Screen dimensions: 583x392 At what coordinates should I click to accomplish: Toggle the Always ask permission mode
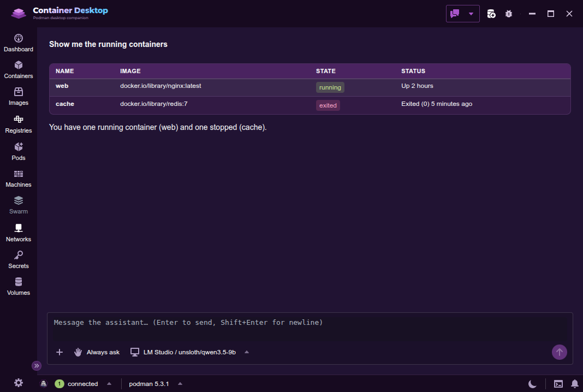[x=97, y=352]
